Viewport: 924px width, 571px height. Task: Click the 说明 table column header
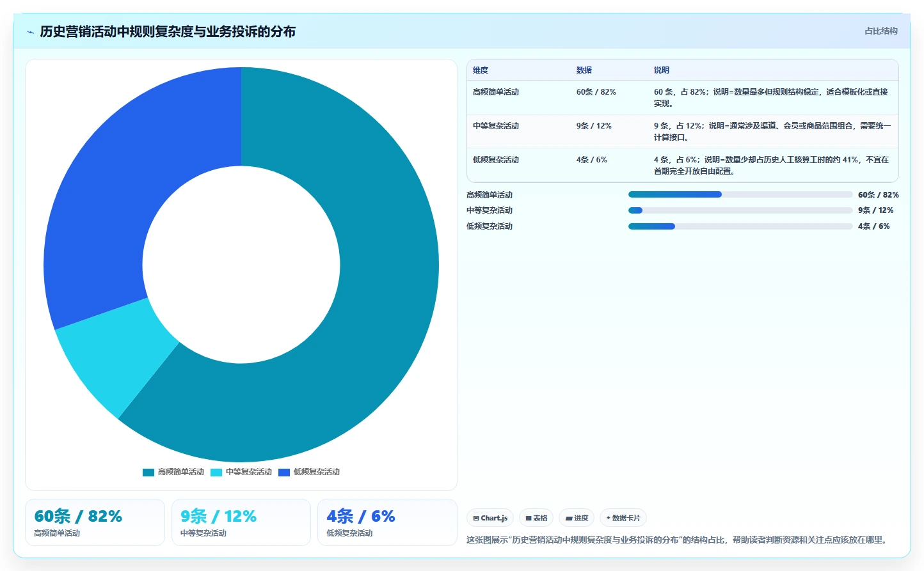[x=661, y=70]
